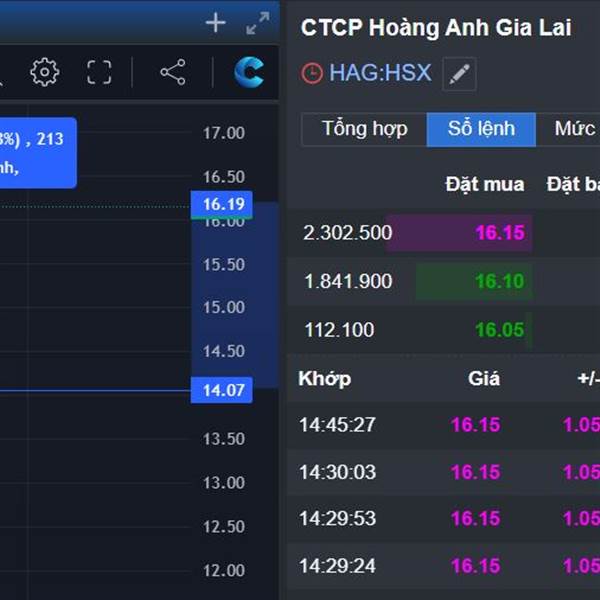Click the 15.00 price axis label
Screen dimensions: 600x600
(224, 307)
